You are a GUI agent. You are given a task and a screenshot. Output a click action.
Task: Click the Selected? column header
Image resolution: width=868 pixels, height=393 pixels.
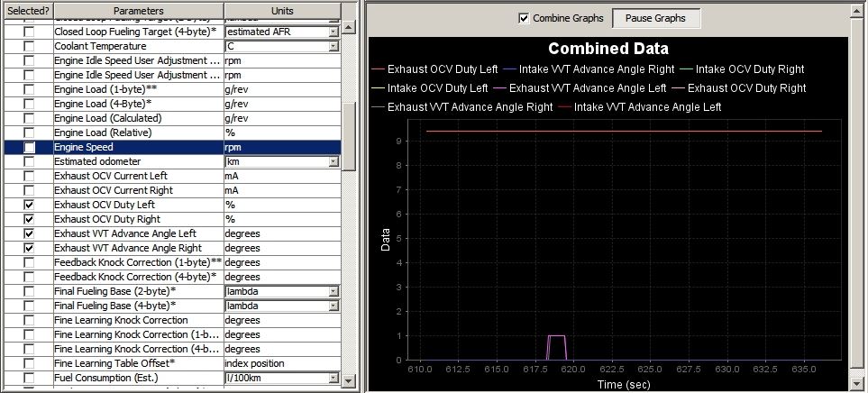click(26, 9)
